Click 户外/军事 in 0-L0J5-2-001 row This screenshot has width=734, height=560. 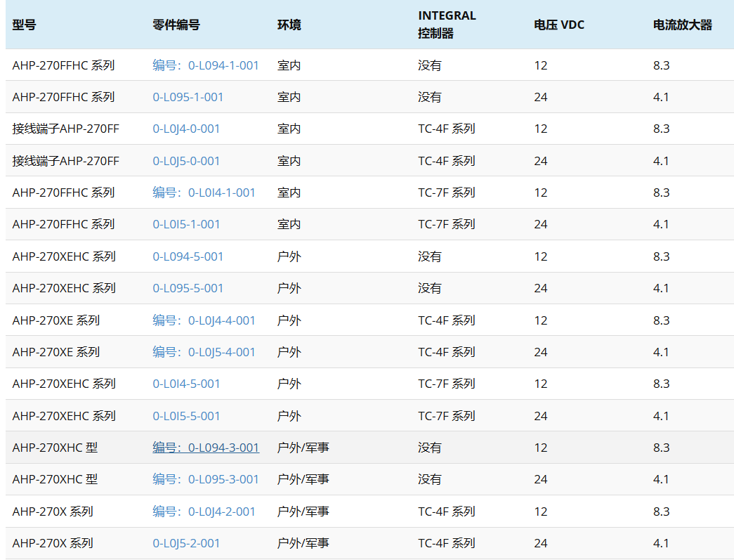click(303, 543)
